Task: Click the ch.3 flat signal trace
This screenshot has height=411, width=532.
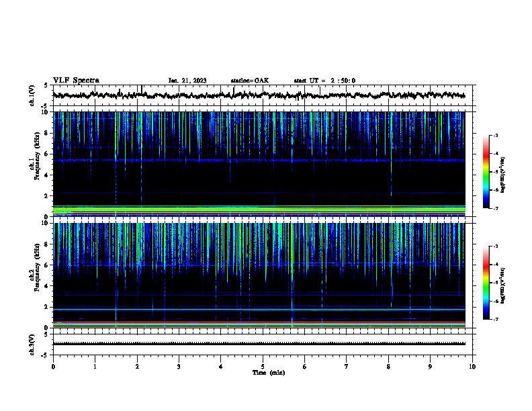Action: point(259,344)
